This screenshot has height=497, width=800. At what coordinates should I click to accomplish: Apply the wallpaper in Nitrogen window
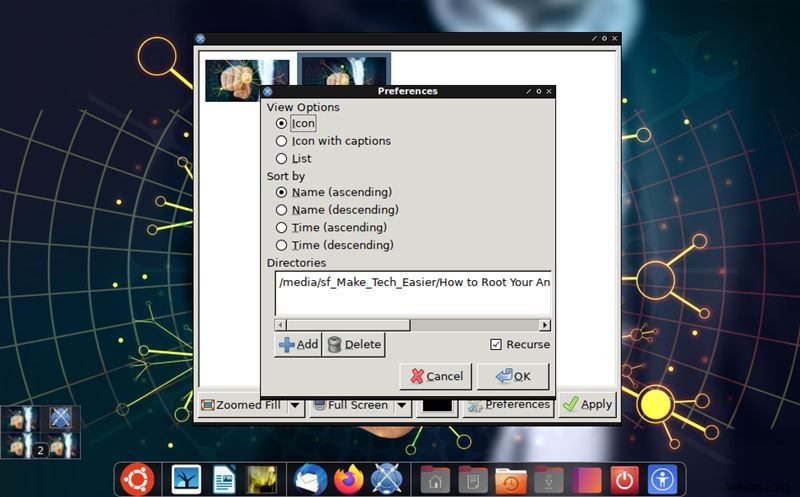coord(587,405)
